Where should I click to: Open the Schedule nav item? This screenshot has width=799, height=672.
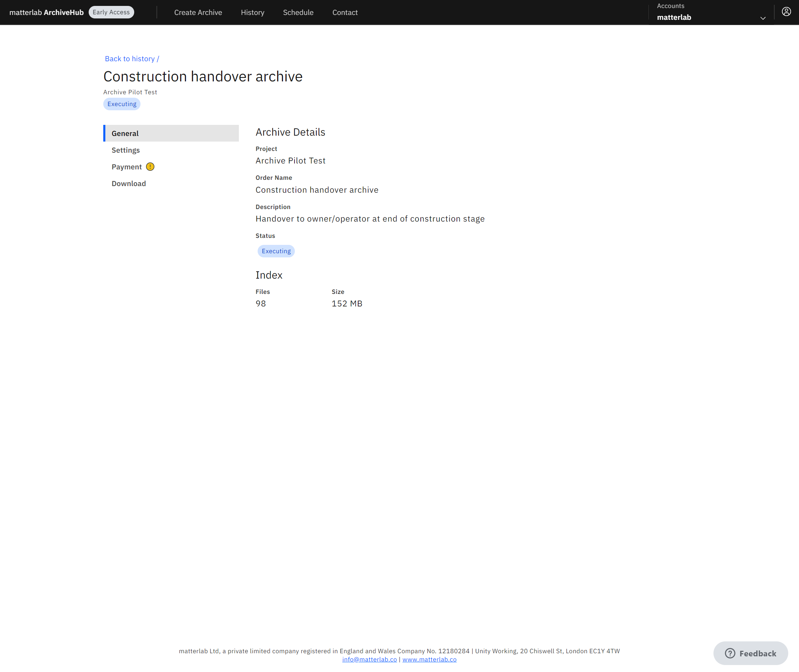tap(298, 12)
